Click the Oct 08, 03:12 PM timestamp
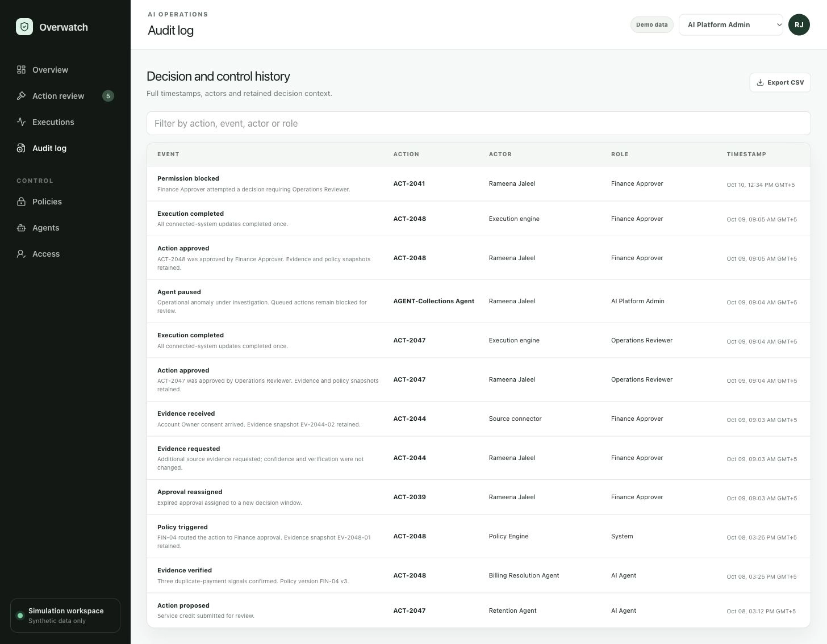Image resolution: width=827 pixels, height=644 pixels. click(x=761, y=611)
